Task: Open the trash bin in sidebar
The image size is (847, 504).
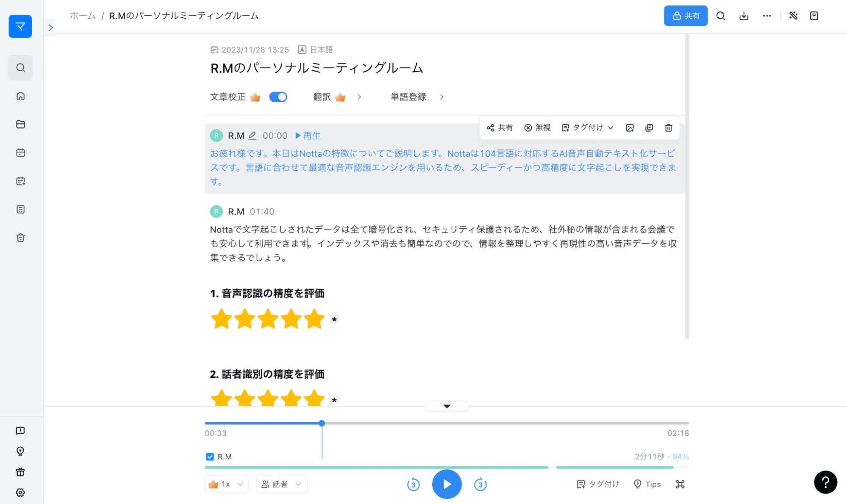Action: pos(20,238)
